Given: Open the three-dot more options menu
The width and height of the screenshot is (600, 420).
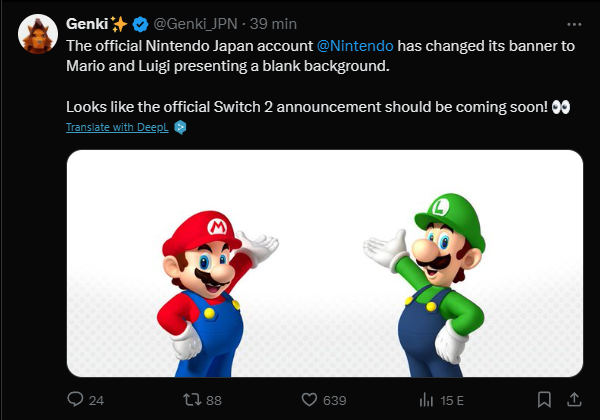Looking at the screenshot, I should 570,22.
